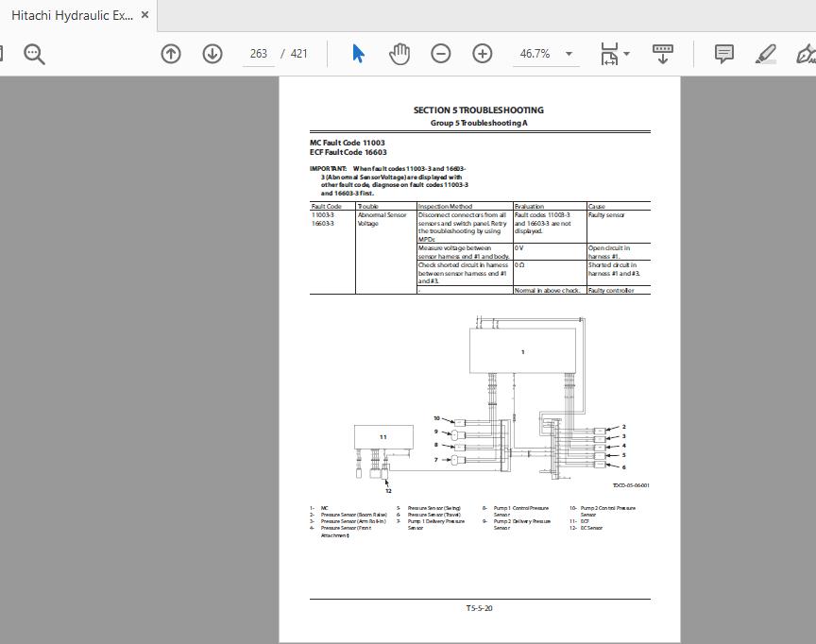Screen dimensions: 816x644
Task: Click the T5-5-20 page footer
Action: 479,608
